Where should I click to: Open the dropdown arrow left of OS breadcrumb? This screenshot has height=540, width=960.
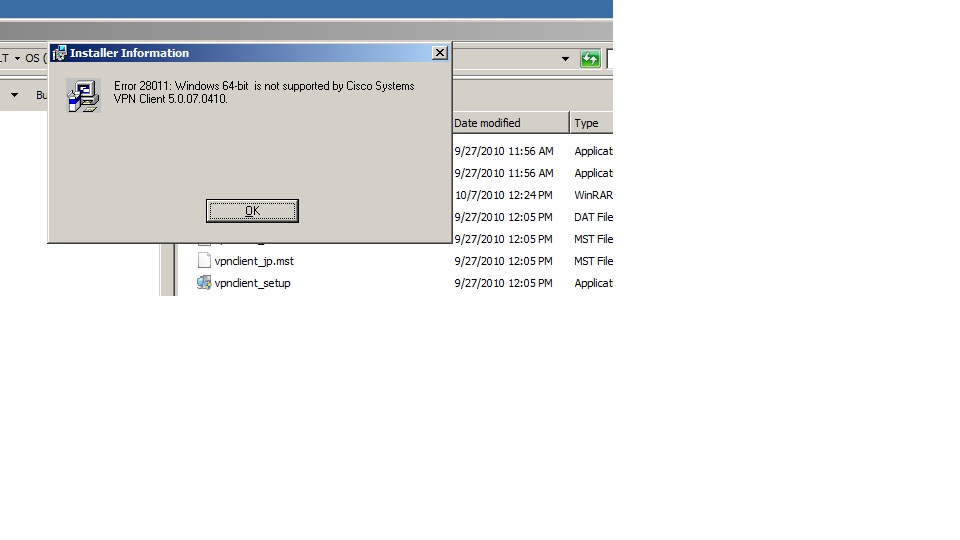point(17,58)
